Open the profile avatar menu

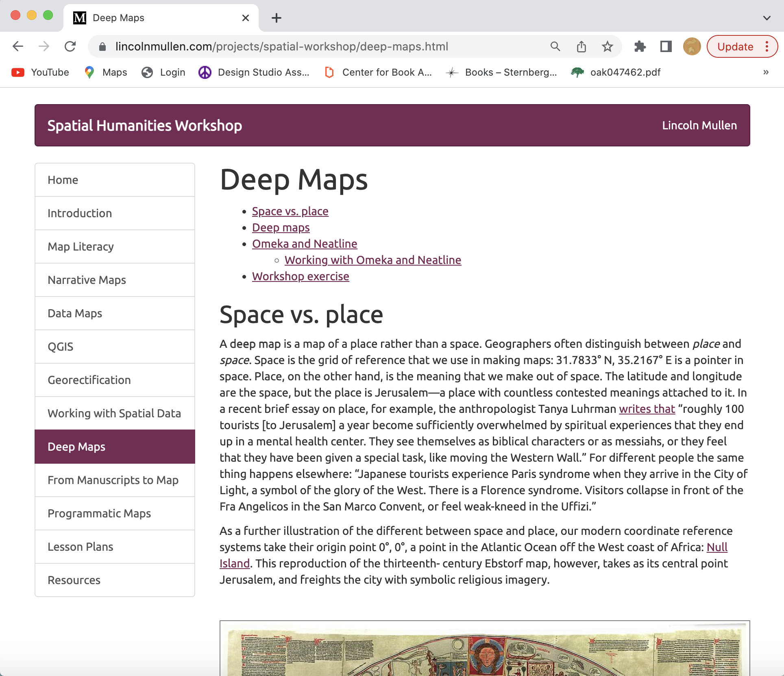[x=692, y=46]
